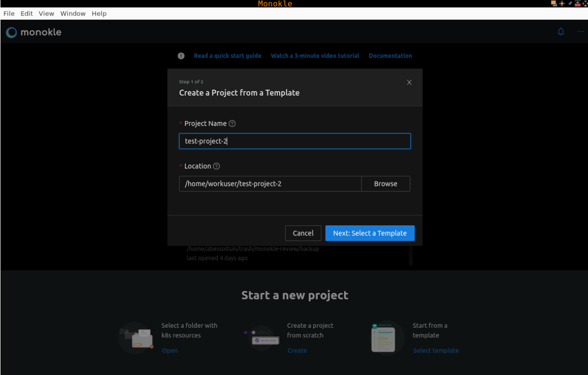The image size is (588, 375).
Task: Click the Location path input field
Action: [270, 184]
